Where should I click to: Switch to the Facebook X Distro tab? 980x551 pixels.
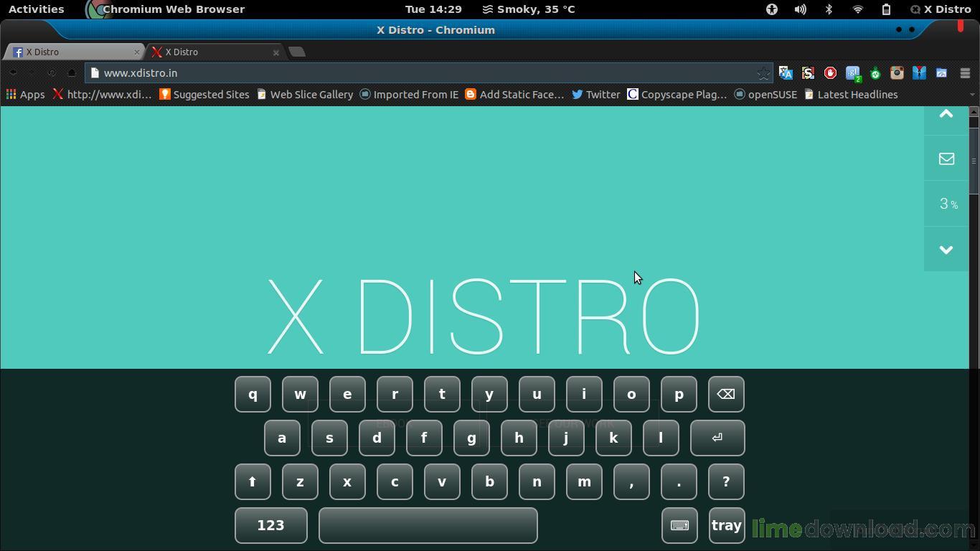75,52
